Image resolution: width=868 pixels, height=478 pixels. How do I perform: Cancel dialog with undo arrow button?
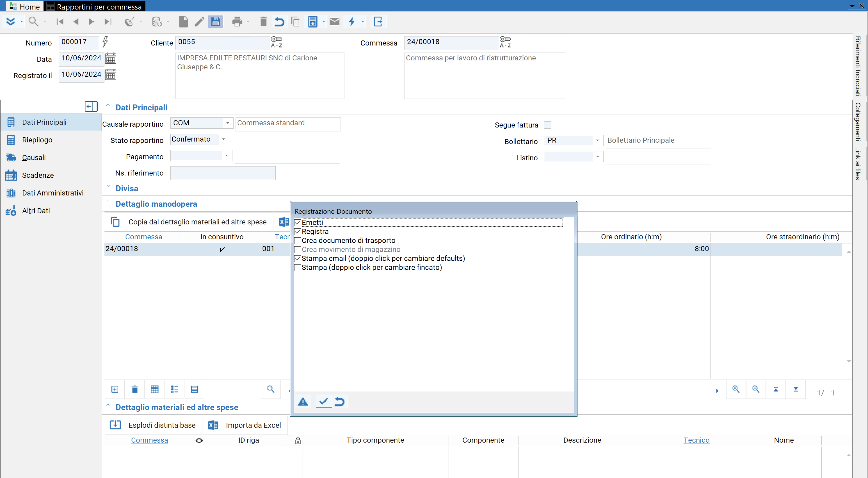click(340, 402)
